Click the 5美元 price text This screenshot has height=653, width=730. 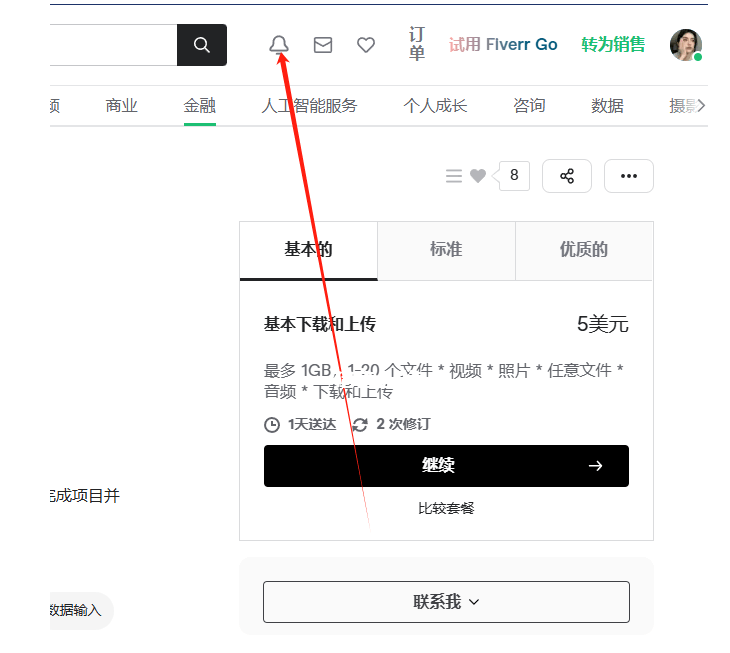[x=603, y=324]
